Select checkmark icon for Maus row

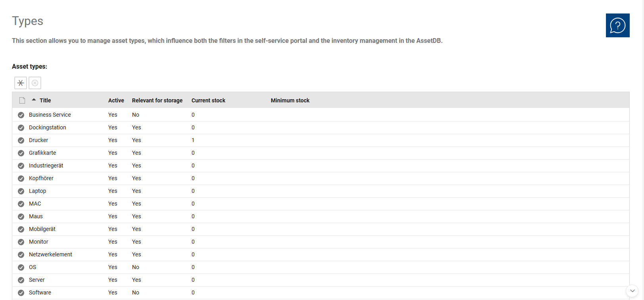[x=21, y=217]
